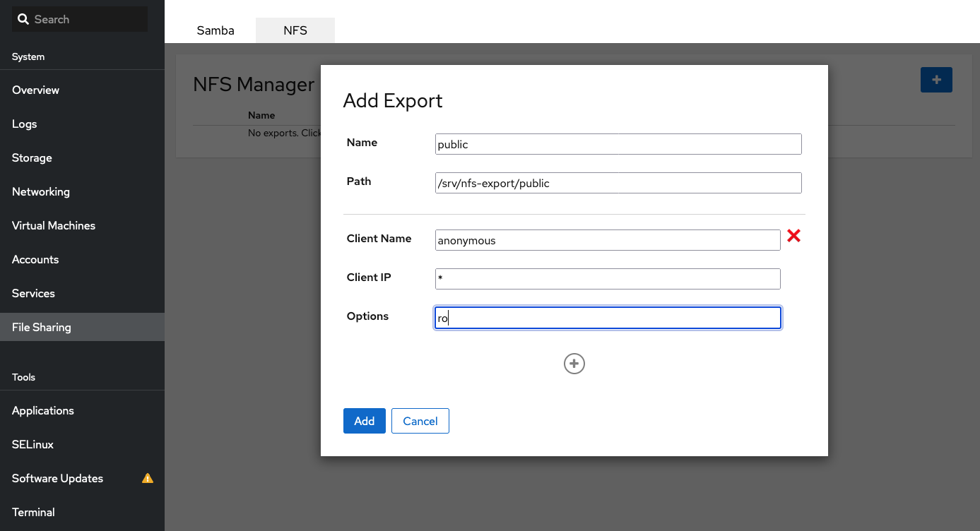
Task: Click the Path field /srv/nfs-export/public
Action: (619, 183)
